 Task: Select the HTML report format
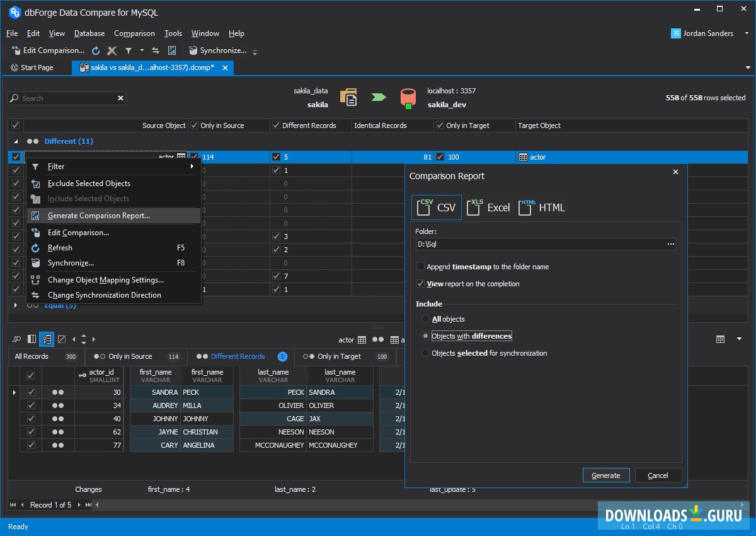click(x=541, y=207)
